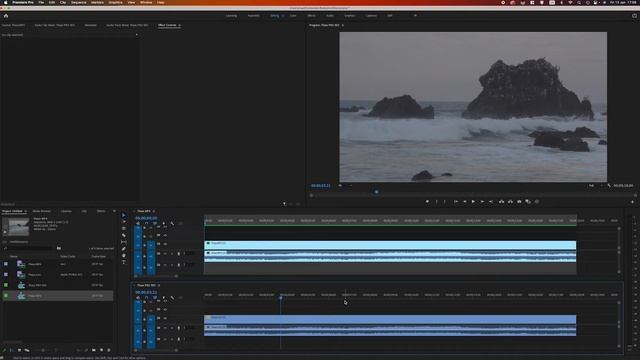
Task: Select the Track Select Forward tool
Action: [x=124, y=222]
